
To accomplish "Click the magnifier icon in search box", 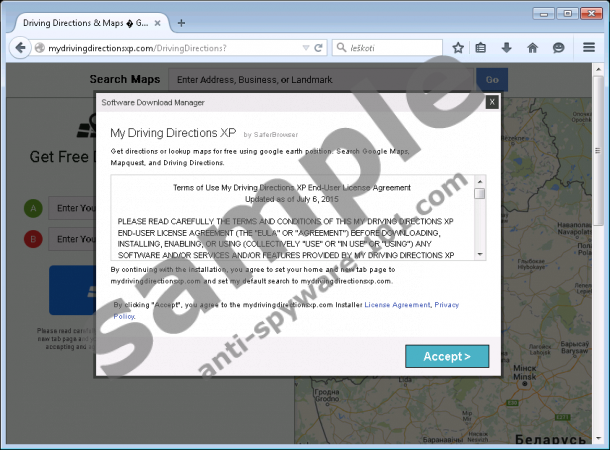I will (x=342, y=47).
